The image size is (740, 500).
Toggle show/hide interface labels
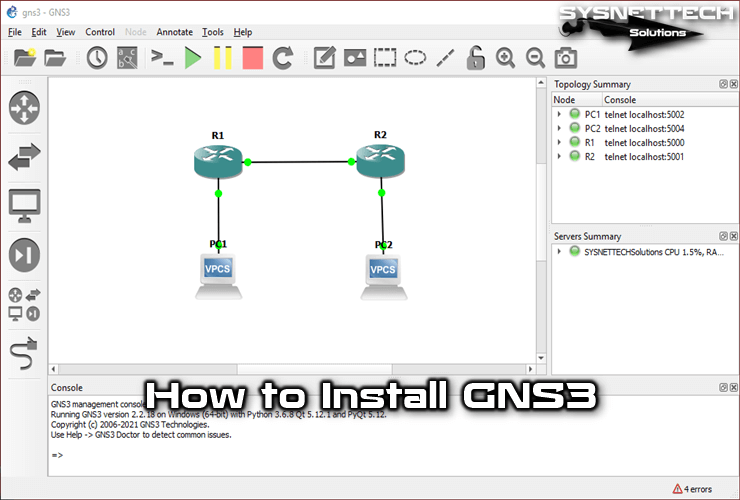click(127, 58)
